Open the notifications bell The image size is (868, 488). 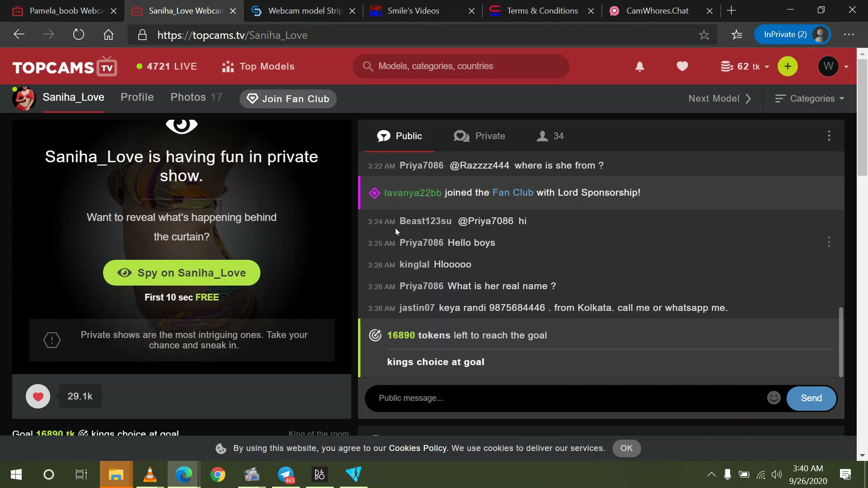[640, 66]
